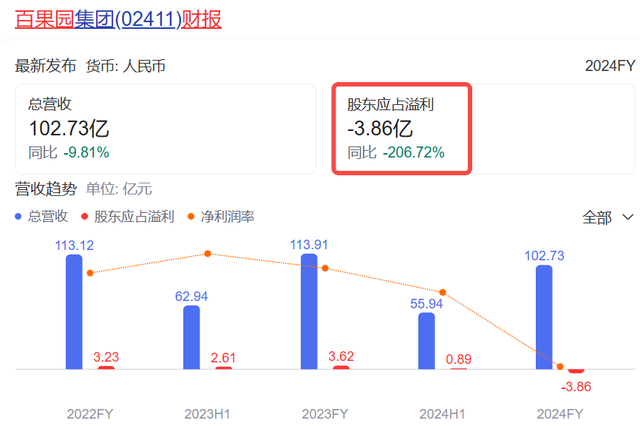Open the 全部 period filter dropdown

608,217
